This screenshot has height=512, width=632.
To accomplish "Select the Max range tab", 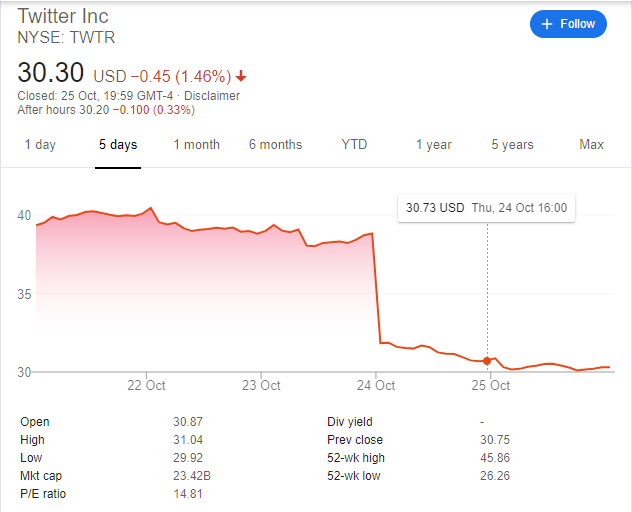I will tap(591, 145).
